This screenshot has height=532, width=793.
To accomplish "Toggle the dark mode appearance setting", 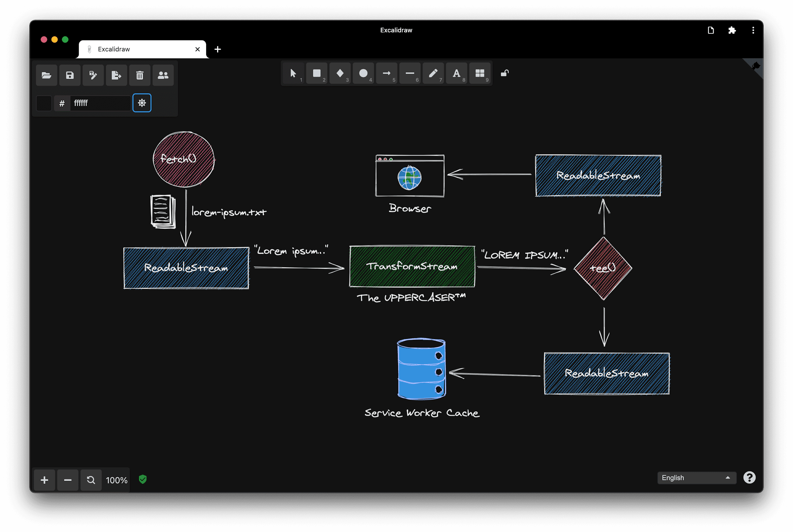I will (x=141, y=103).
